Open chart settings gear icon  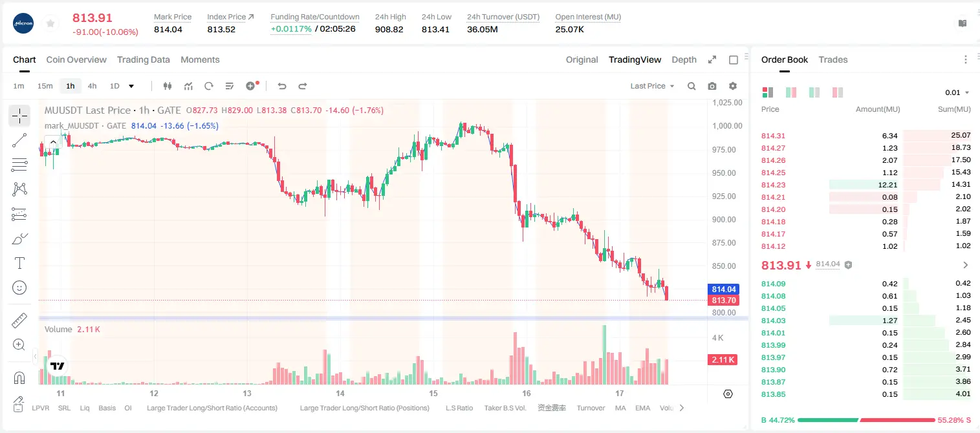733,86
